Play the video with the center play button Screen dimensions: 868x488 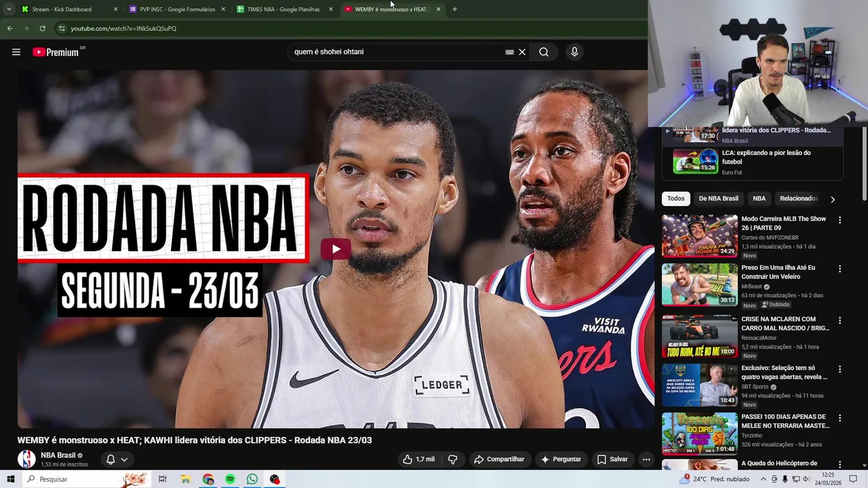pos(336,249)
